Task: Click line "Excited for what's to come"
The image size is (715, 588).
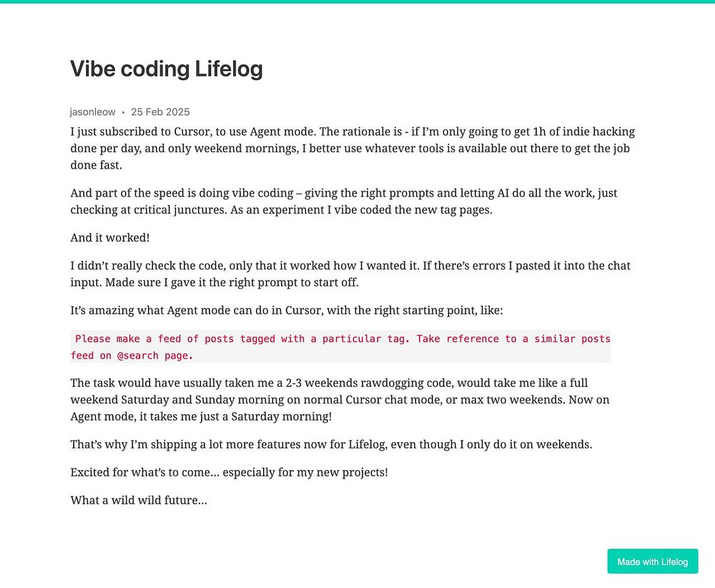Action: (229, 472)
